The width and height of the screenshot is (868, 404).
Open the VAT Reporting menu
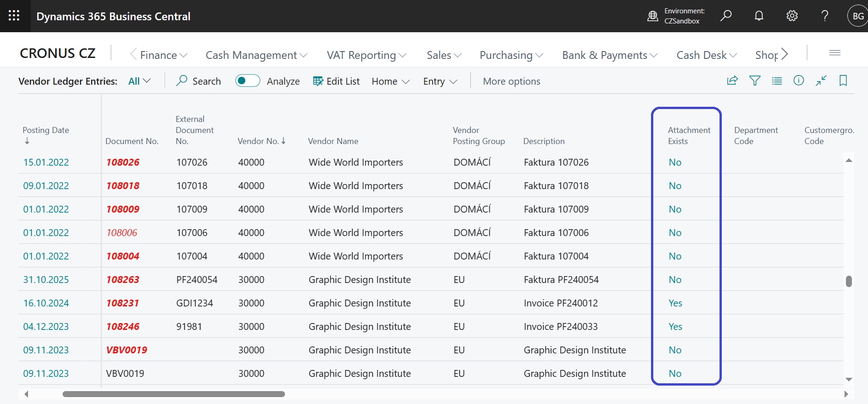366,55
